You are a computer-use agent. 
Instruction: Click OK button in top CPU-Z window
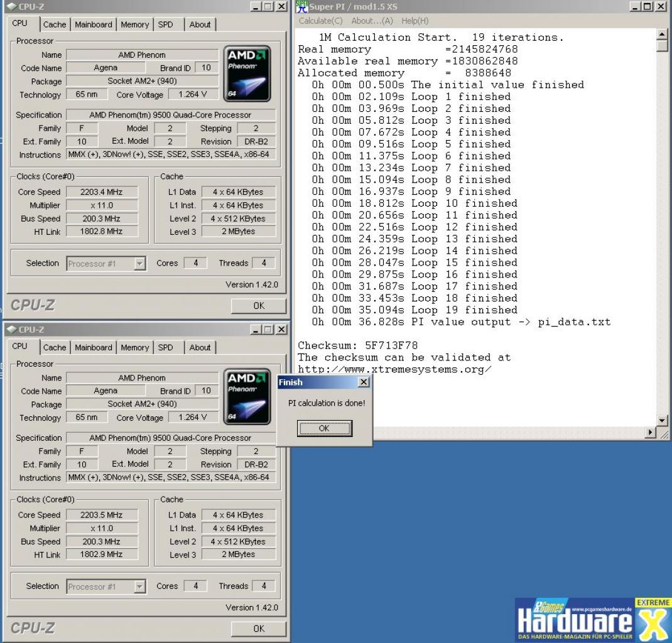(x=258, y=306)
